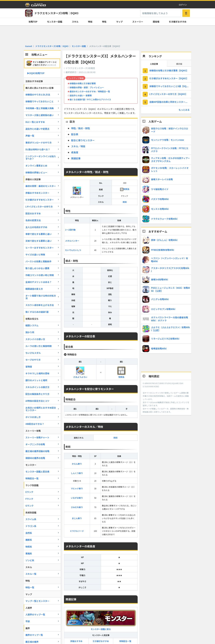Open ウマ娘攻略ガイド icon
Screen dimensions: 215x644
[146, 189]
